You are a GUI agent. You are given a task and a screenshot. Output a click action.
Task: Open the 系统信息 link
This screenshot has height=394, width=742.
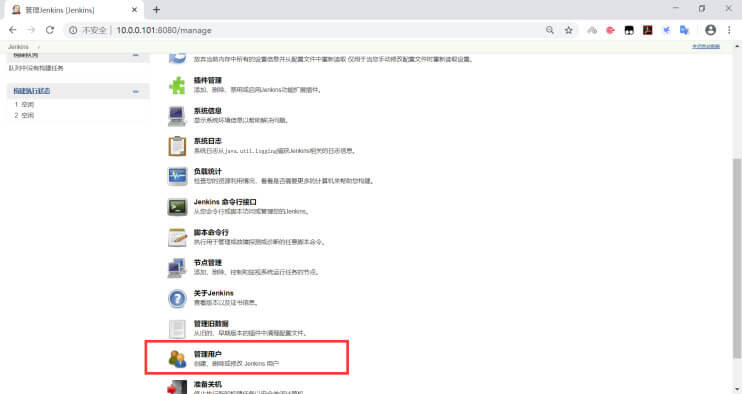pos(208,111)
